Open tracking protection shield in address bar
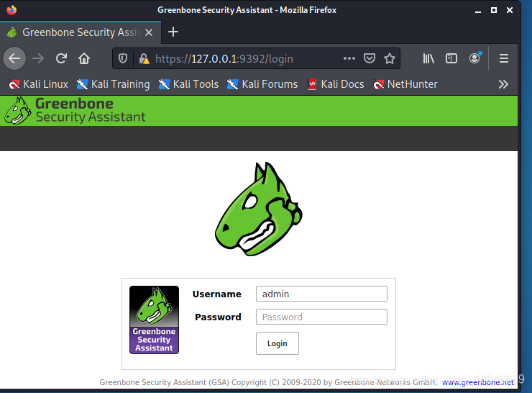532x393 pixels. [123, 59]
